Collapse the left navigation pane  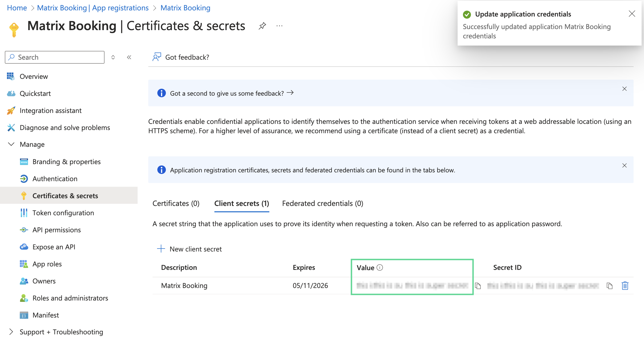[129, 57]
